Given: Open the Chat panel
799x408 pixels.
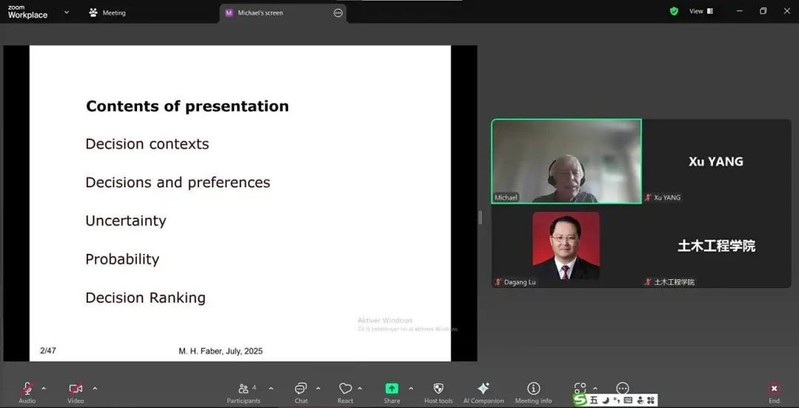Looking at the screenshot, I should tap(301, 388).
